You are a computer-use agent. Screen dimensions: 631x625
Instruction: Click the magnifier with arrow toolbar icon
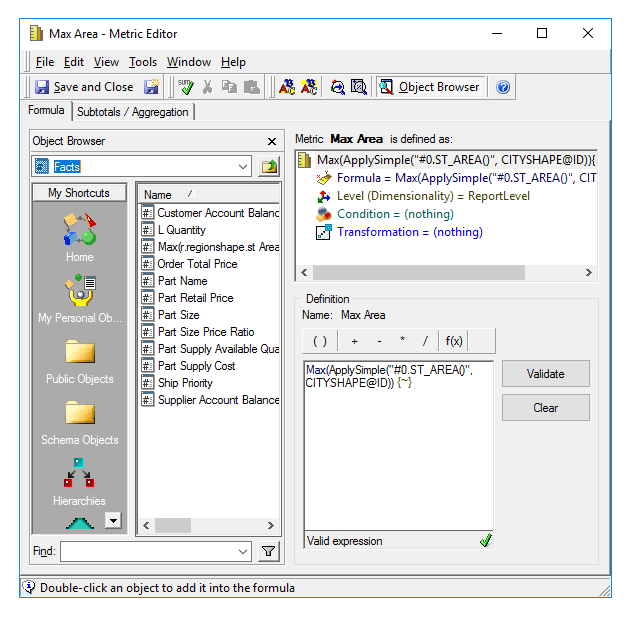click(x=337, y=87)
